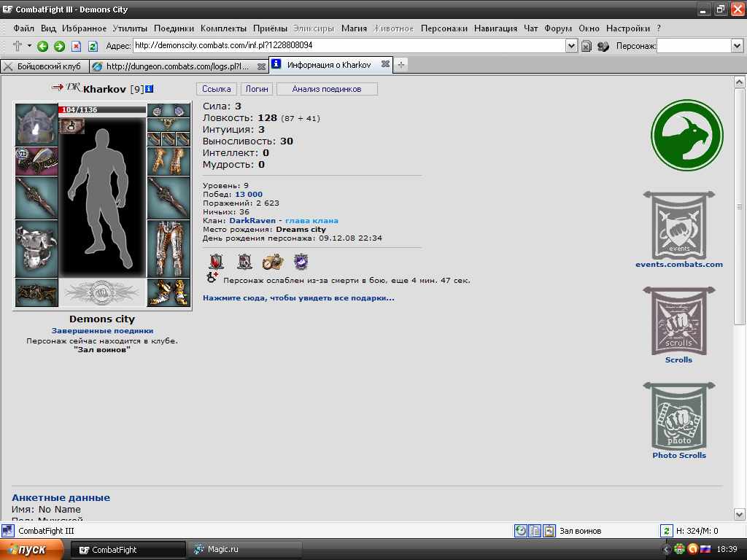Click the red shield badge icon
The height and width of the screenshot is (560, 747).
click(x=216, y=262)
